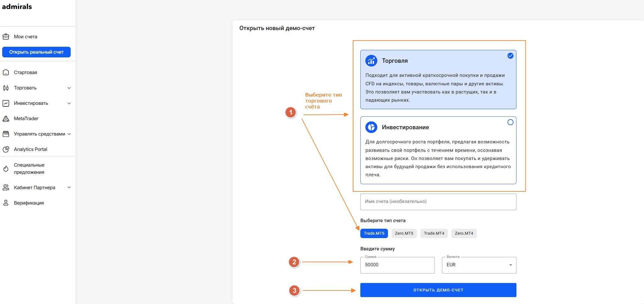Click the Торговля chart icon in the card

(371, 61)
